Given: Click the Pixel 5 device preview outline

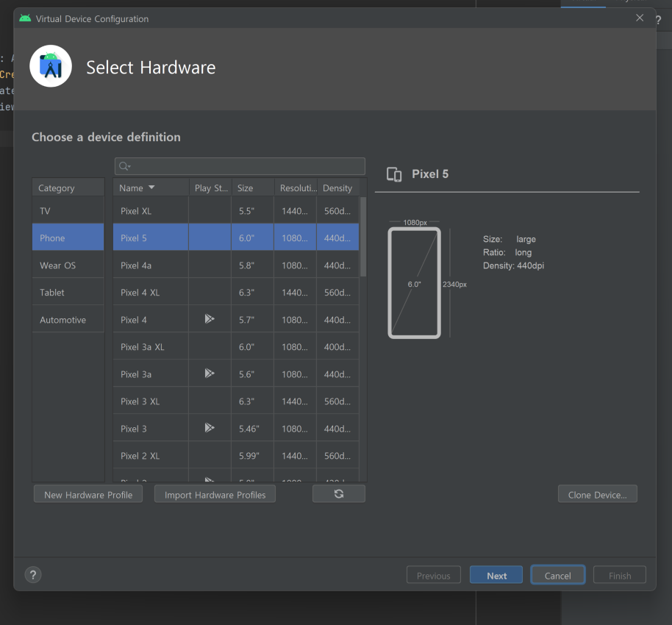Looking at the screenshot, I should click(414, 283).
